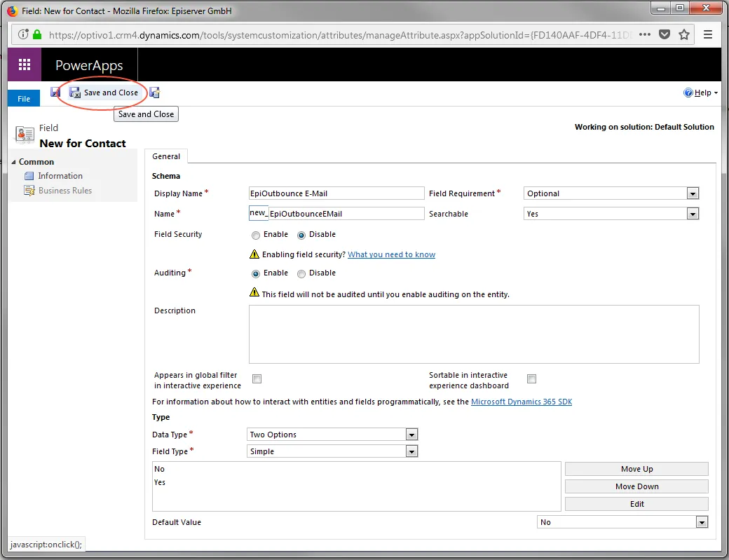Click the Pocket save icon in address bar
Image resolution: width=729 pixels, height=560 pixels.
click(x=665, y=34)
